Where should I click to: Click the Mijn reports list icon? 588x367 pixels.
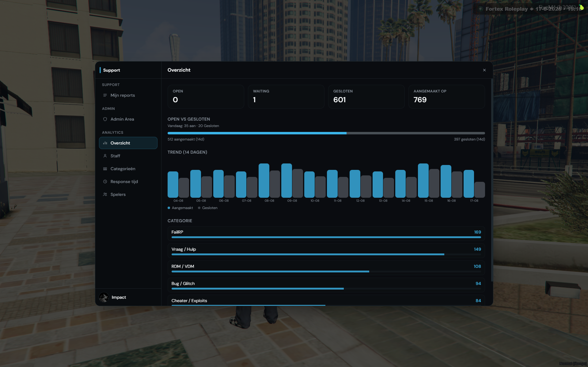pyautogui.click(x=105, y=95)
